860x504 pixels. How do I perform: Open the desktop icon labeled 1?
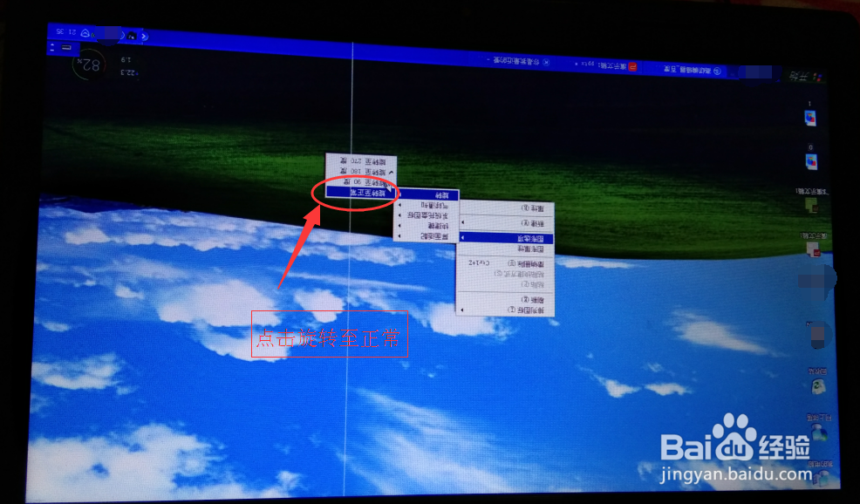pyautogui.click(x=809, y=118)
